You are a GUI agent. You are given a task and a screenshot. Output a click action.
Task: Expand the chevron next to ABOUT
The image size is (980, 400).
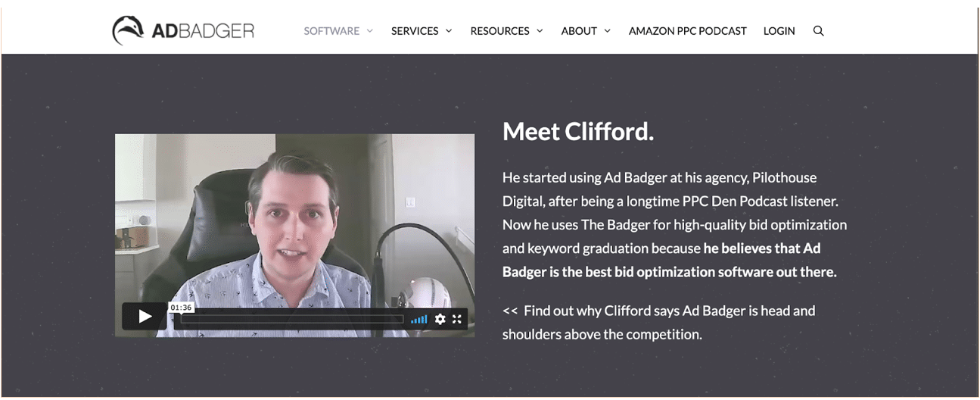[607, 31]
